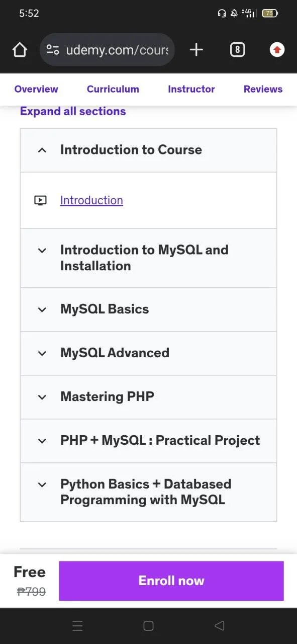The width and height of the screenshot is (297, 644).
Task: Switch to the Overview tab
Action: click(36, 89)
